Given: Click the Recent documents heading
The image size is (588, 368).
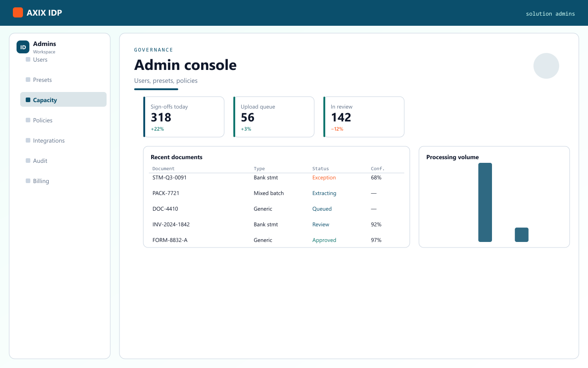Looking at the screenshot, I should pyautogui.click(x=176, y=157).
